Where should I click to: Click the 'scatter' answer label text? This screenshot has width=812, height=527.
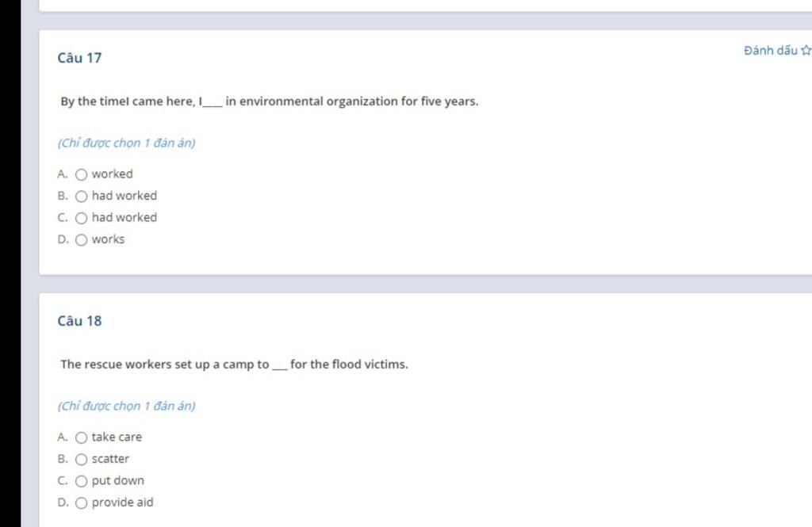[110, 459]
